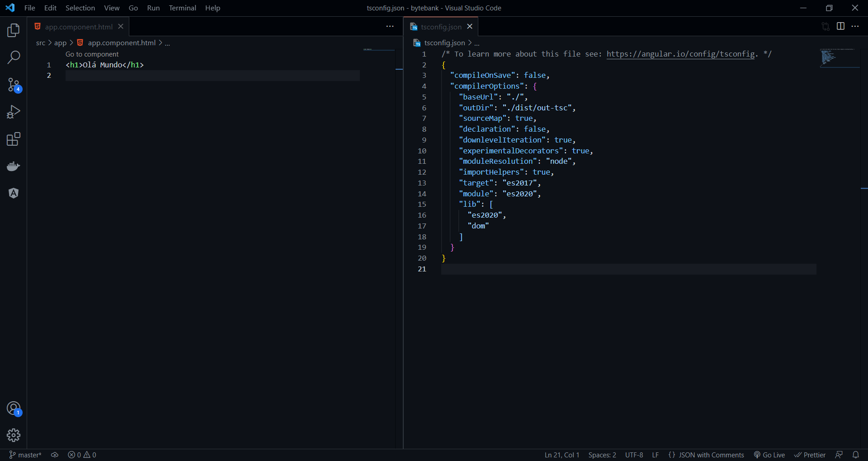
Task: Click the "moduleResolution" line
Action: [517, 161]
